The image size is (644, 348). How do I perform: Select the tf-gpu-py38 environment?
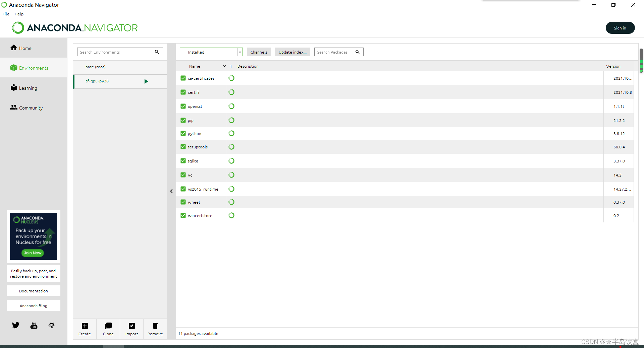point(120,81)
